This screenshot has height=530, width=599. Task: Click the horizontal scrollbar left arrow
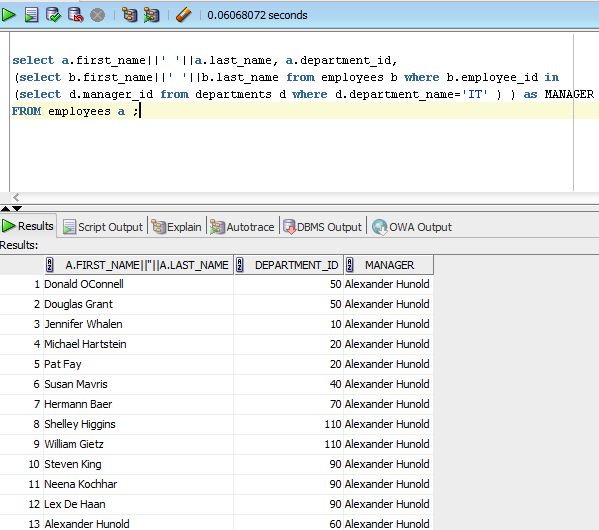16,198
